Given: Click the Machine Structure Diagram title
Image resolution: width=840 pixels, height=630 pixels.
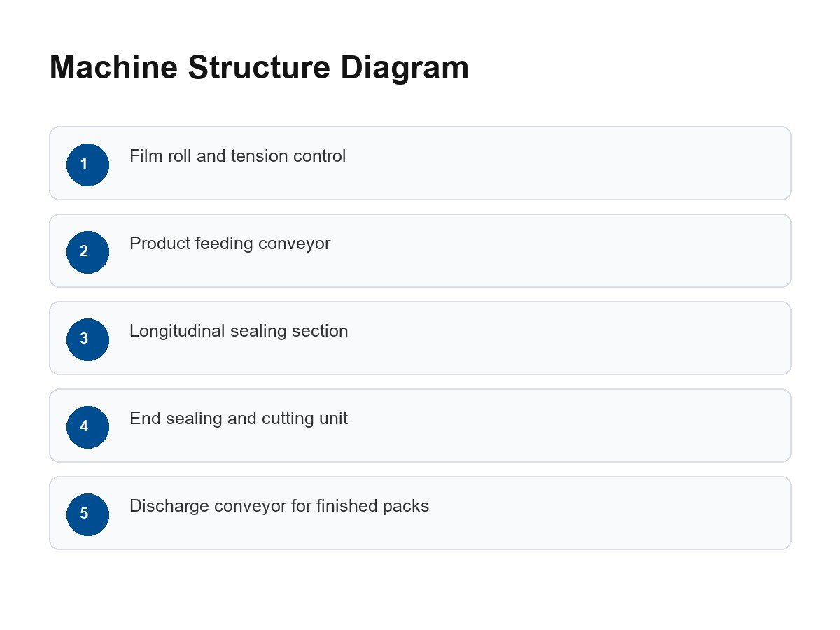Looking at the screenshot, I should [259, 69].
